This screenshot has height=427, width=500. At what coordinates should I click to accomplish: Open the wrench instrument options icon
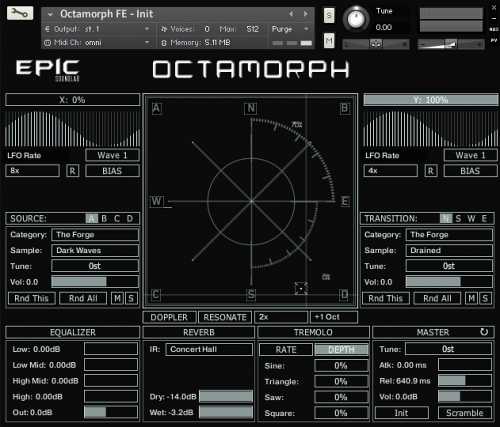(x=20, y=13)
